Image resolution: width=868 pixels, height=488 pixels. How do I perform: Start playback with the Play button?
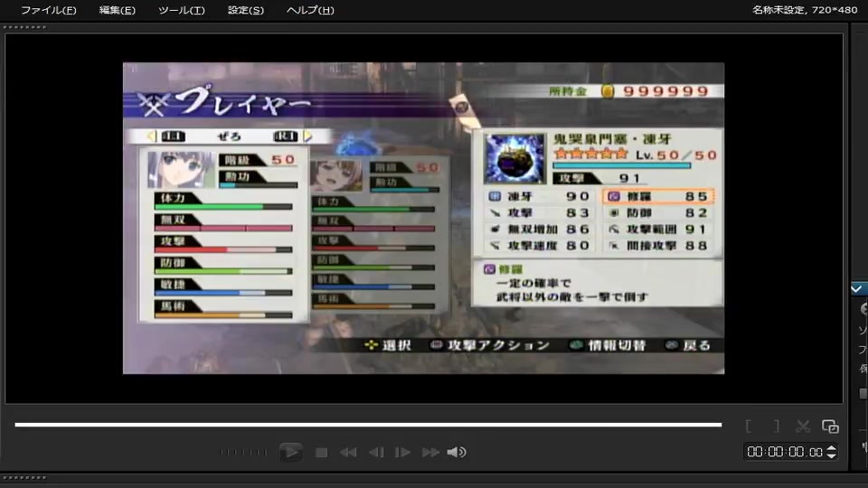pyautogui.click(x=290, y=452)
